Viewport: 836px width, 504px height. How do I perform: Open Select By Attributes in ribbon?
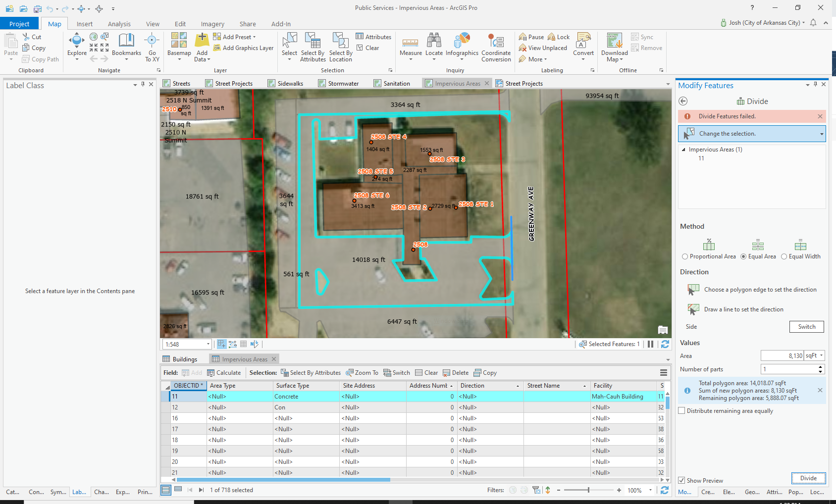[313, 47]
